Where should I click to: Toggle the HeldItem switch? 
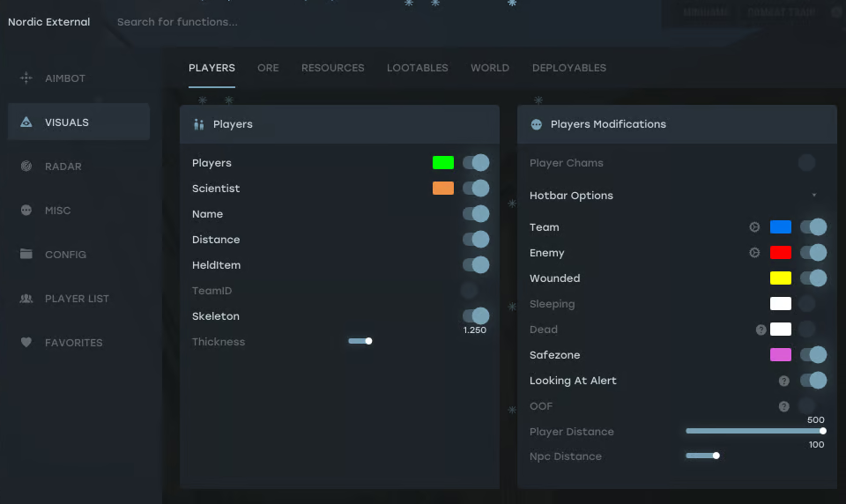[x=476, y=265]
